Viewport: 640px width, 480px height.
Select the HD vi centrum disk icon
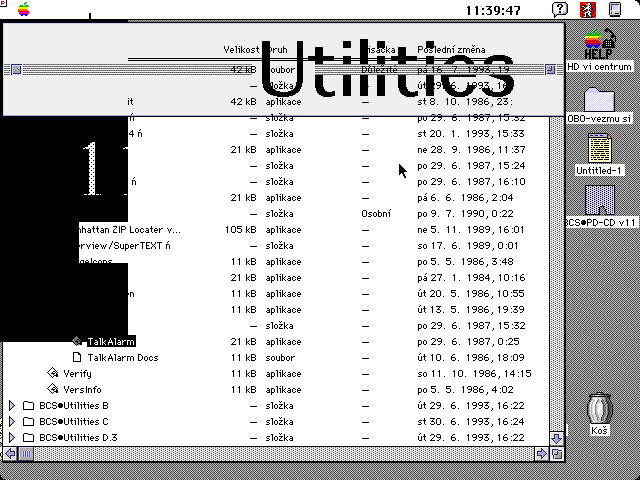[x=600, y=45]
